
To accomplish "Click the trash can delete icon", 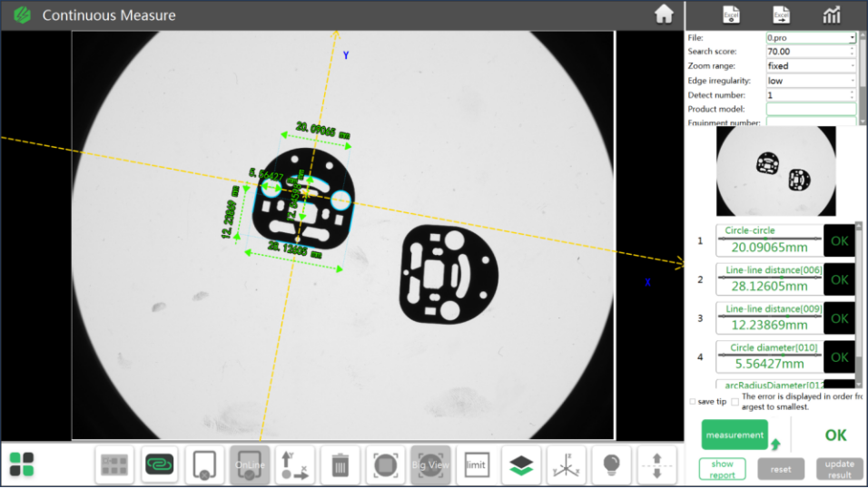I will pos(340,464).
